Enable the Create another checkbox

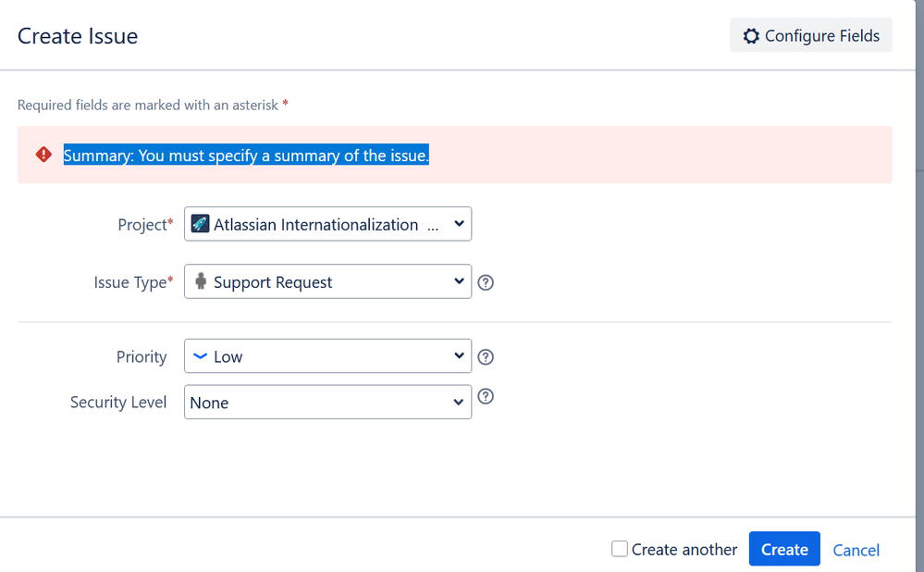click(x=620, y=549)
